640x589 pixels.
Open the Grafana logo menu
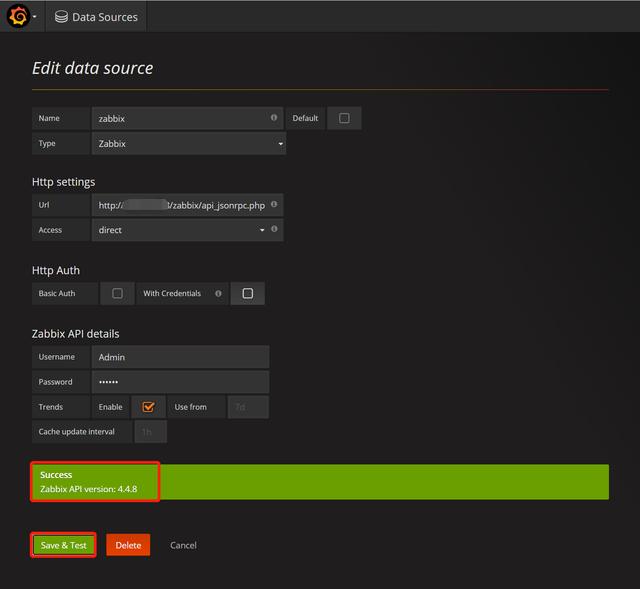pyautogui.click(x=18, y=16)
